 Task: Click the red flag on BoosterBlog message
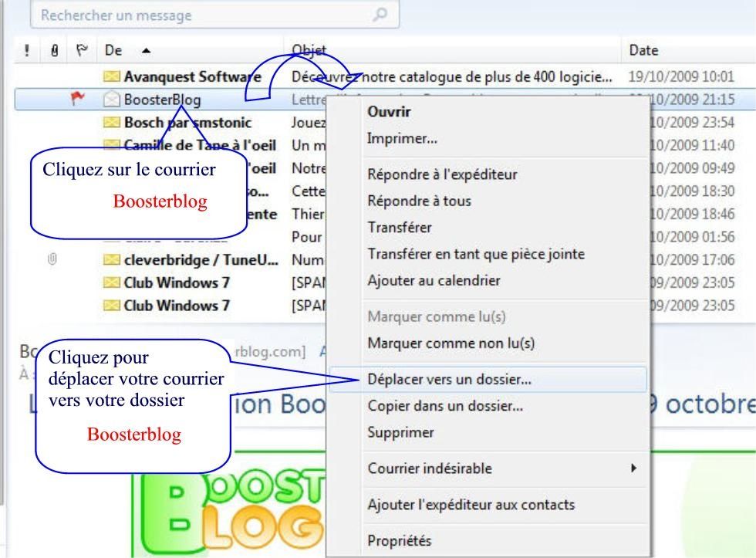tap(78, 99)
